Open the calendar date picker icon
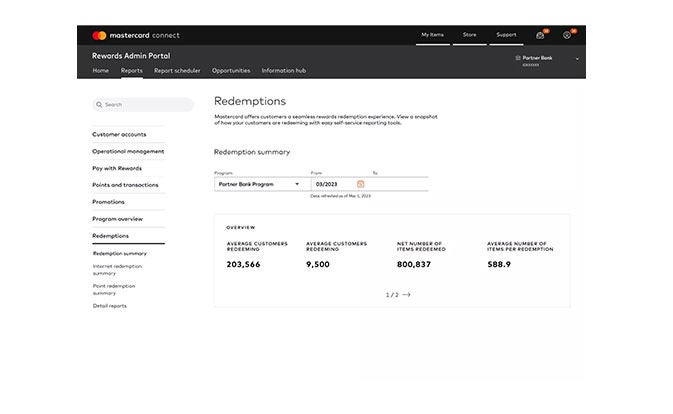The height and width of the screenshot is (414, 673). click(x=361, y=184)
